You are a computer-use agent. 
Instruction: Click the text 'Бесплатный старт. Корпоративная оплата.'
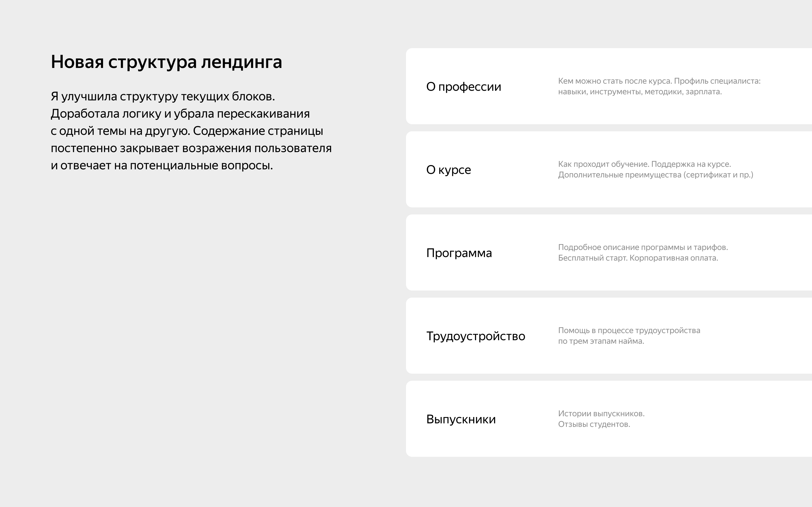click(638, 258)
